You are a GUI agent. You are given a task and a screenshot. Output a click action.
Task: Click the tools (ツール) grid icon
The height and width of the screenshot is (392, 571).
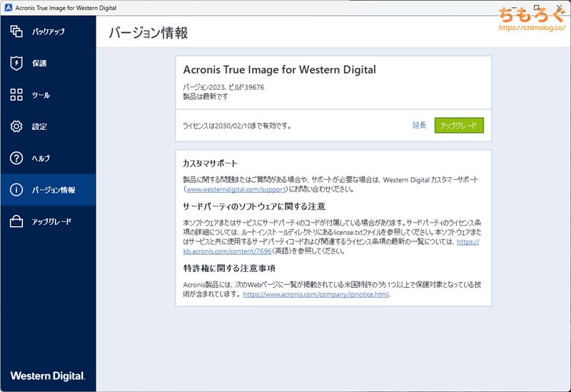[x=16, y=95]
